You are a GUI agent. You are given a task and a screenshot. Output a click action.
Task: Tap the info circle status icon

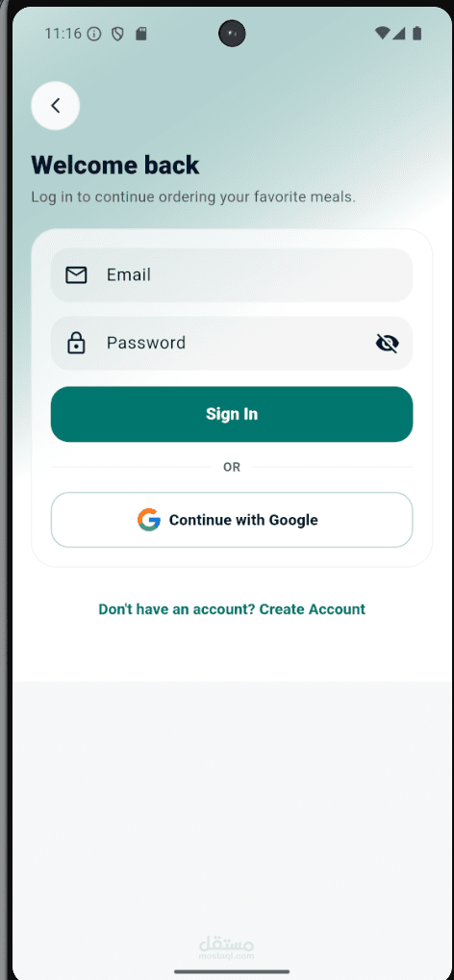[x=93, y=34]
